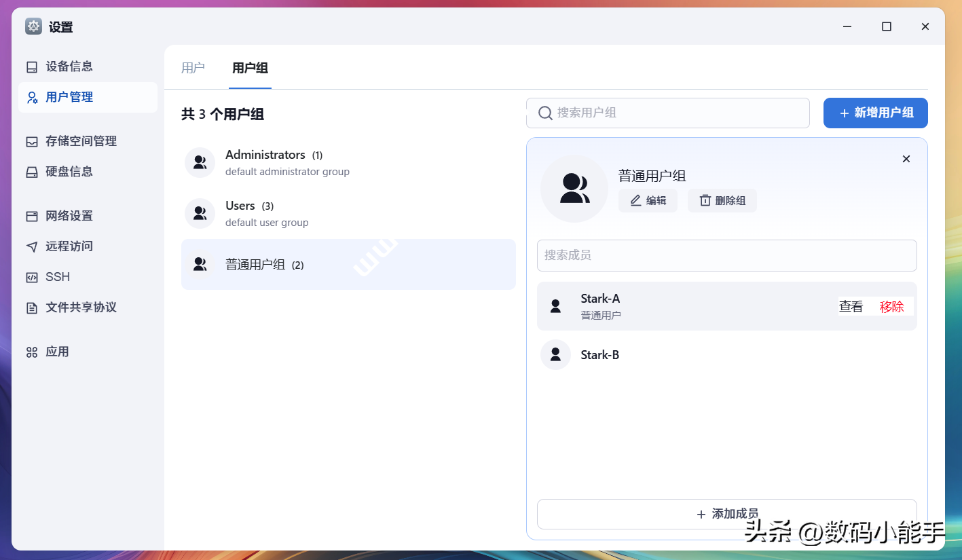
Task: Open the 应用 apps grid icon
Action: tap(32, 352)
